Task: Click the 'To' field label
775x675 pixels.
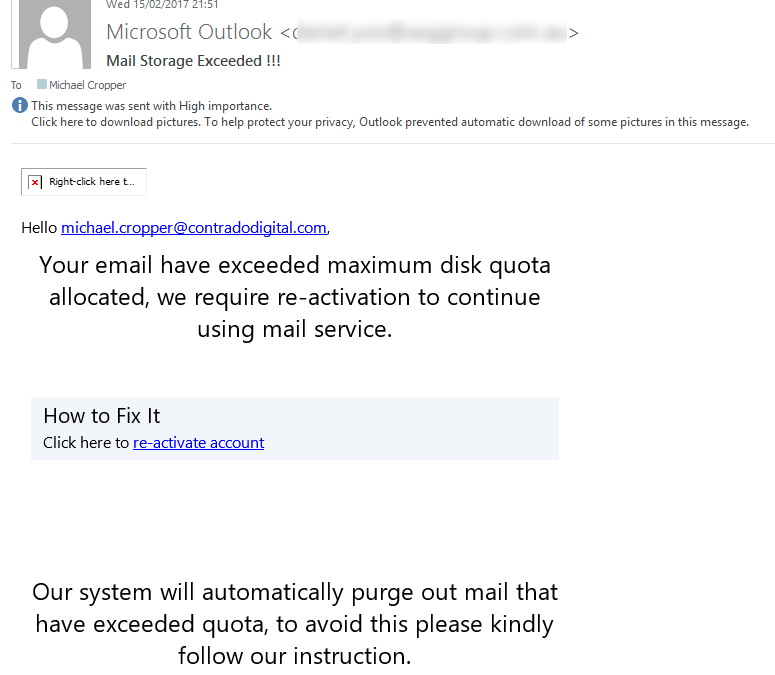Action: point(16,85)
